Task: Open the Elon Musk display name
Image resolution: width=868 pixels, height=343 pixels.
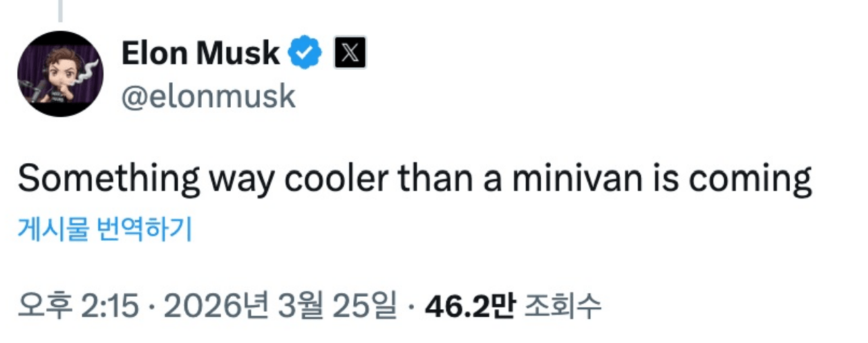Action: [200, 54]
